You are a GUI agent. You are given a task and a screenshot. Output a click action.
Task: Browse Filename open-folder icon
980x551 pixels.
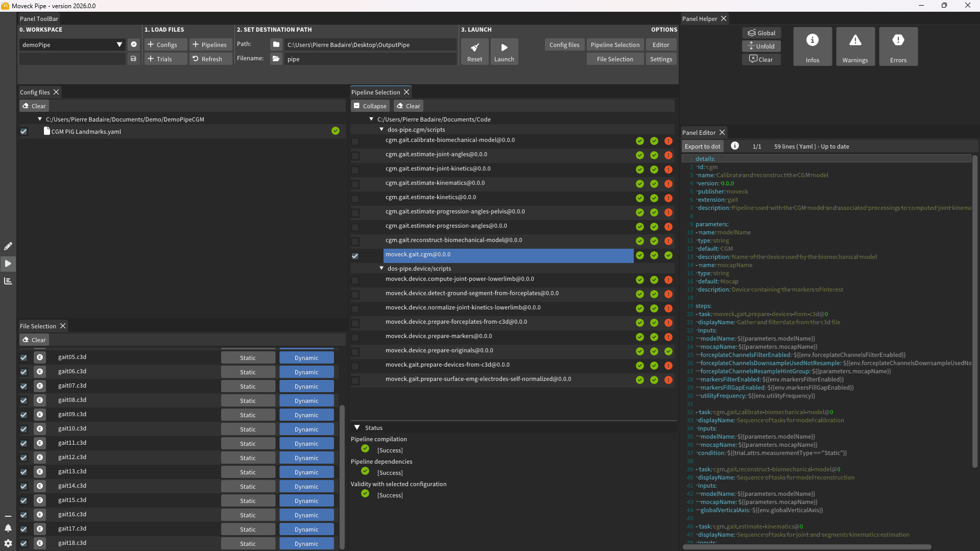click(276, 59)
